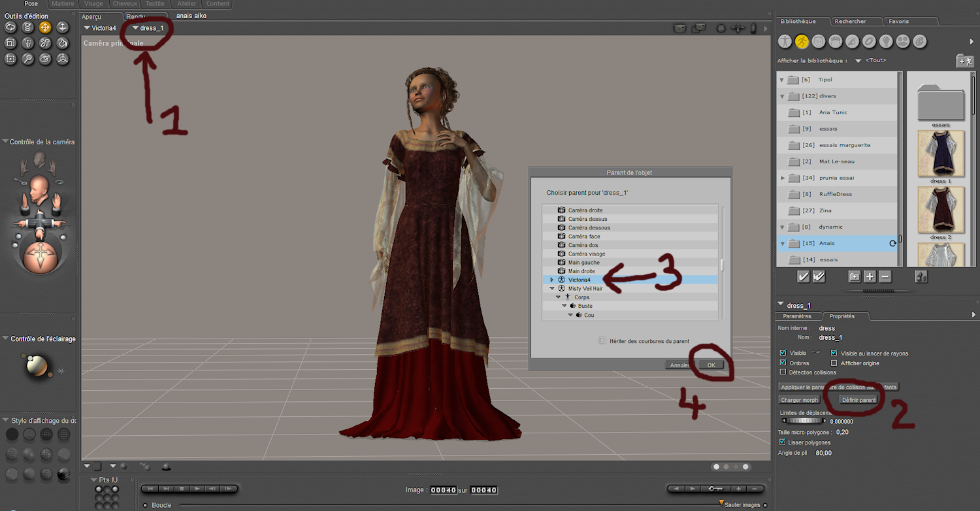
Task: Open the Cameras library category
Action: click(903, 41)
